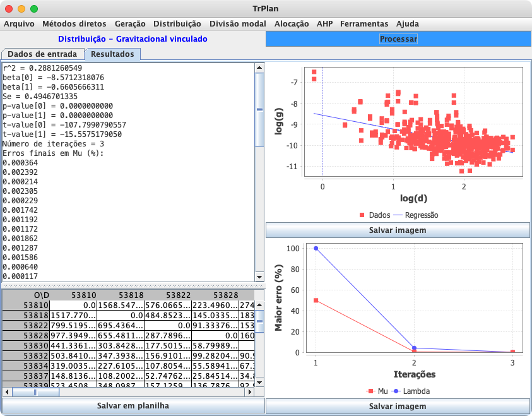
Task: Click cell 441.3361... in row 53830
Action: (73, 346)
